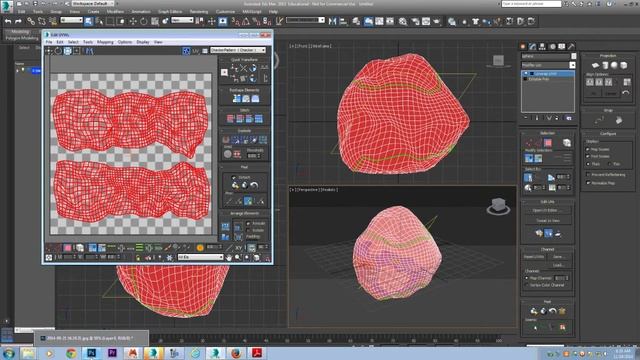Select Polygon sub-object mode in Edit UVWs bottom bar
Screen dimensions: 640x360
[x=67, y=248]
